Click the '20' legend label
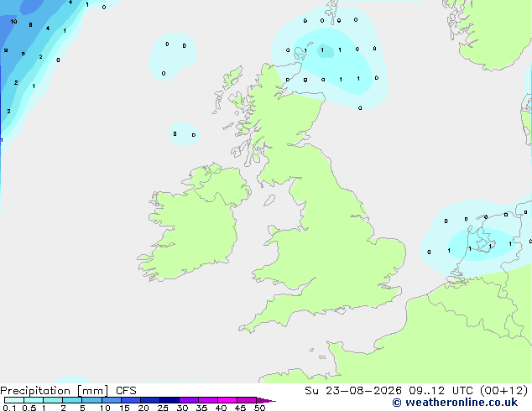 [143, 408]
